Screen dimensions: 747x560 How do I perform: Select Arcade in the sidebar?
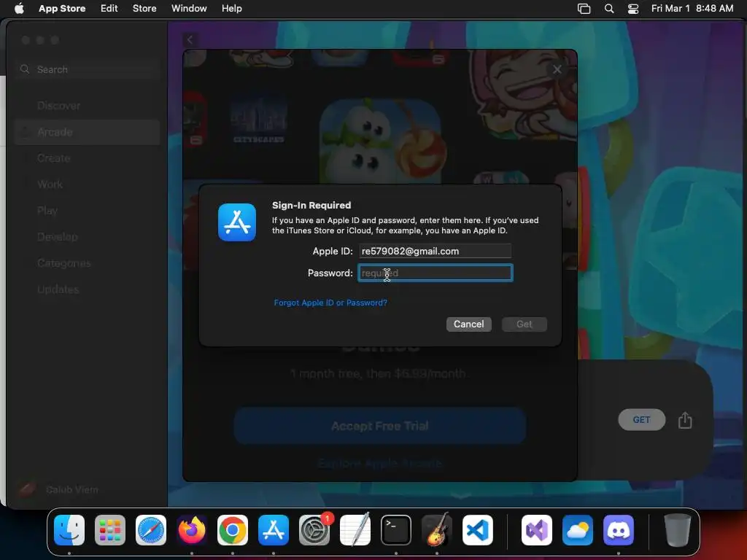(x=87, y=132)
